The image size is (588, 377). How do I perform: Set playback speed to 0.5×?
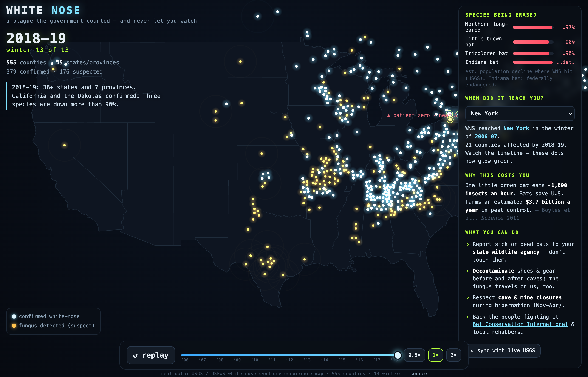(414, 355)
